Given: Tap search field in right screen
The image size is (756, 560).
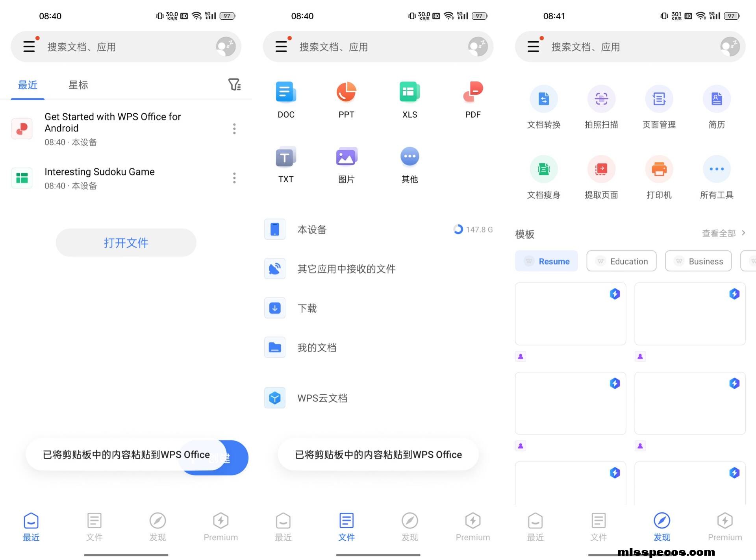Looking at the screenshot, I should point(630,46).
